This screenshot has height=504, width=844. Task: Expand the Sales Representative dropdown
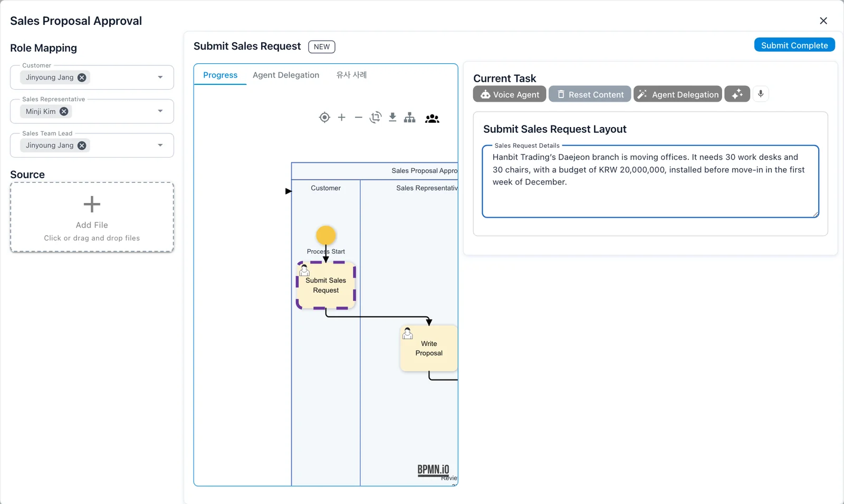(160, 111)
